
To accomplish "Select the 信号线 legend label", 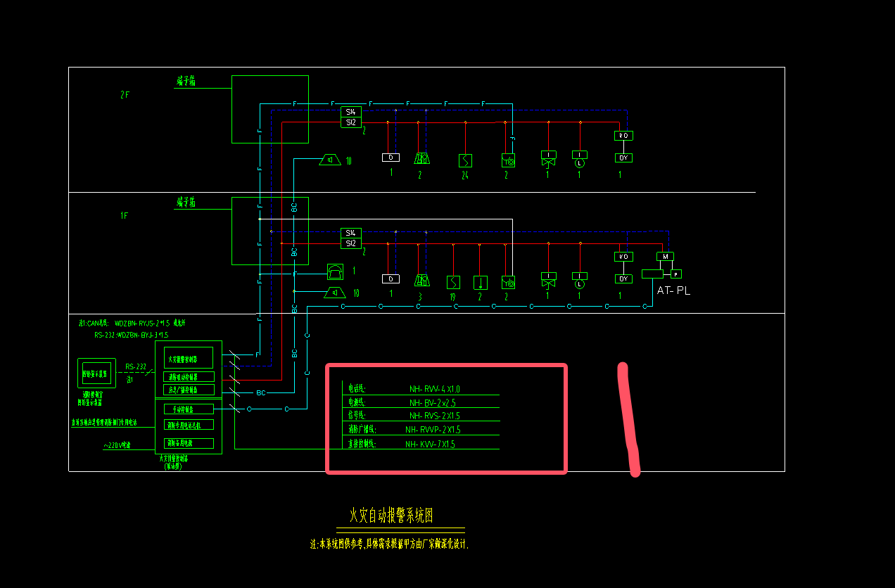I will tap(357, 416).
